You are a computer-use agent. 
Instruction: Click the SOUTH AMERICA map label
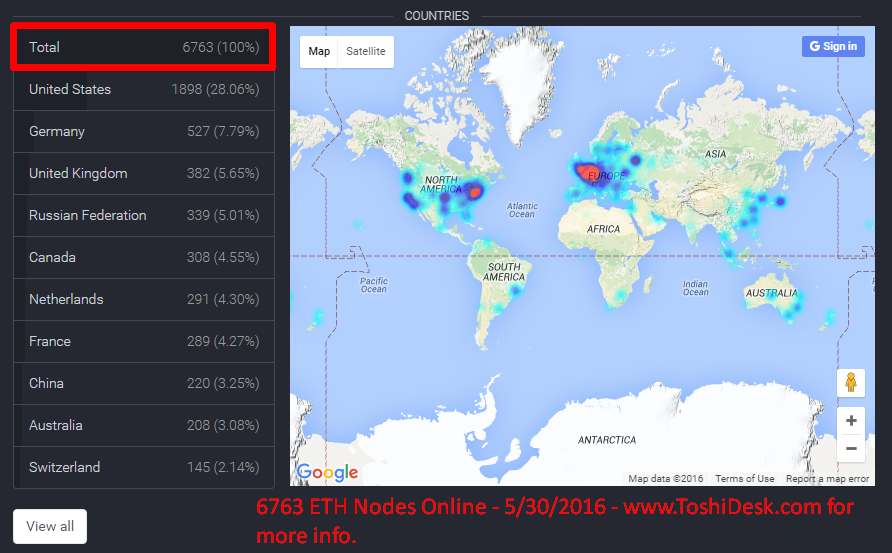504,272
